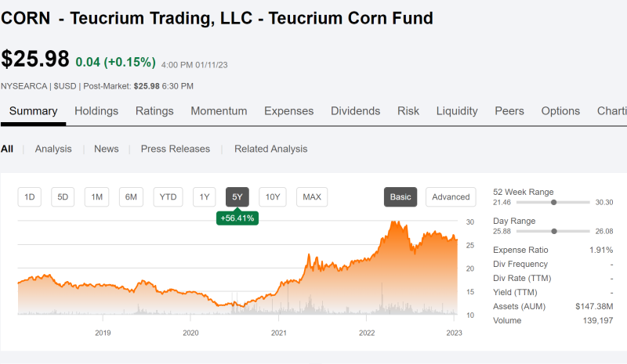This screenshot has width=627, height=364.
Task: Toggle the Basic chart mode
Action: 400,197
